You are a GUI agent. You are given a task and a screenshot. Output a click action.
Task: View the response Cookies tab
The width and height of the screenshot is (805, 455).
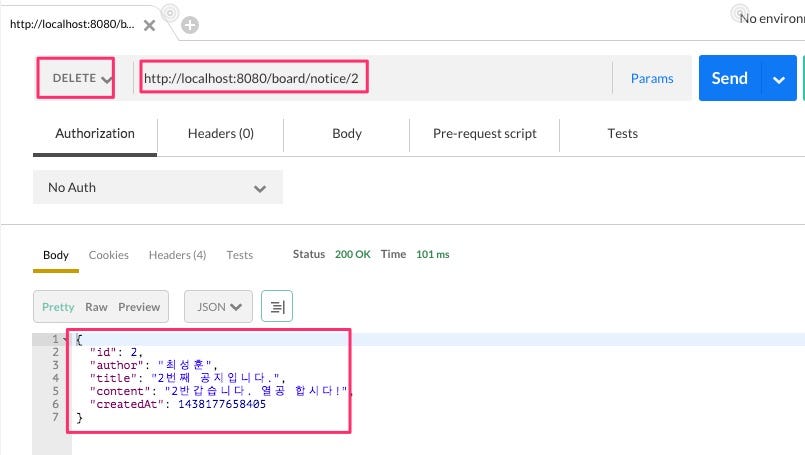(109, 255)
